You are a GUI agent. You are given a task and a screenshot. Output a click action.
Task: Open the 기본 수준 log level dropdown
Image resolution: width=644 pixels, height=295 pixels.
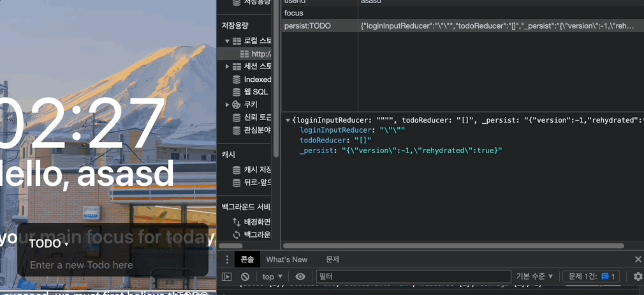(535, 276)
